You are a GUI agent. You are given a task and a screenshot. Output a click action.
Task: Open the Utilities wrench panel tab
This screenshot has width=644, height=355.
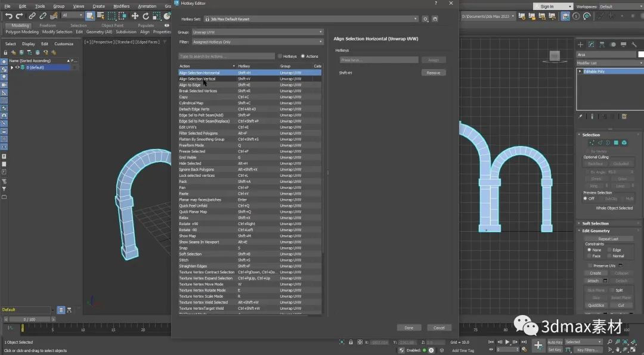coord(634,44)
